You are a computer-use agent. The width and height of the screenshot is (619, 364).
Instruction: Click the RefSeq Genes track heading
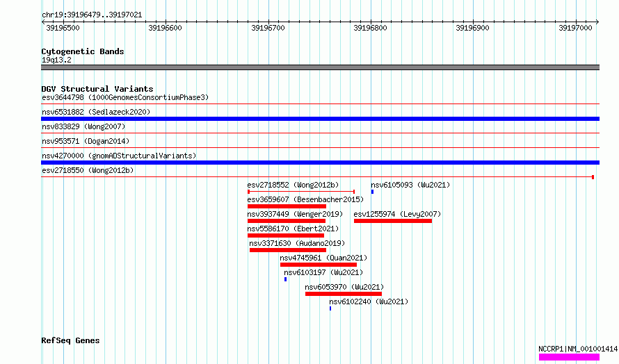tap(70, 340)
